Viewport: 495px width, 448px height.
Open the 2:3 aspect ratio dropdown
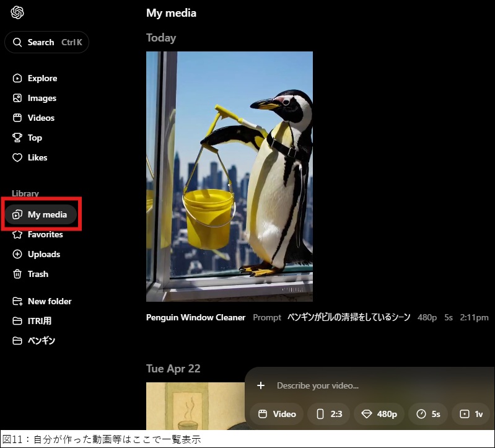(329, 414)
